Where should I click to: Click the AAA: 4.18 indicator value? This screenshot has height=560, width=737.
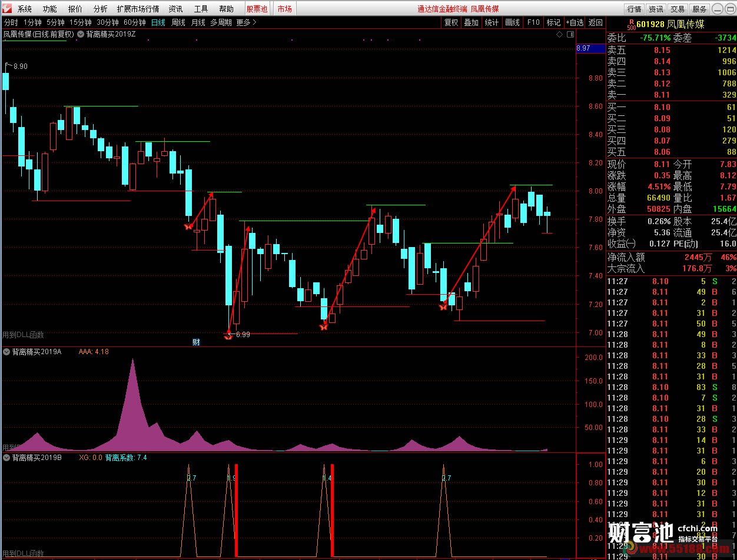[94, 352]
